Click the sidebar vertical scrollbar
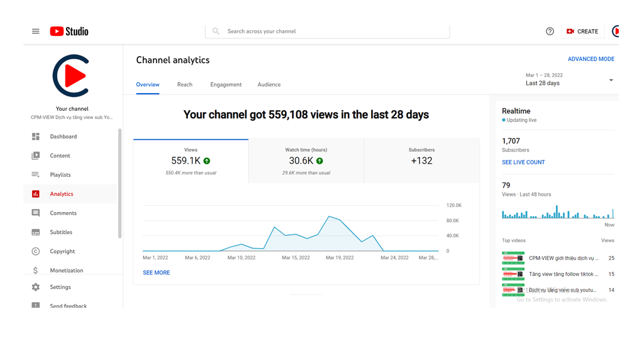The width and height of the screenshot is (644, 355). point(119,183)
